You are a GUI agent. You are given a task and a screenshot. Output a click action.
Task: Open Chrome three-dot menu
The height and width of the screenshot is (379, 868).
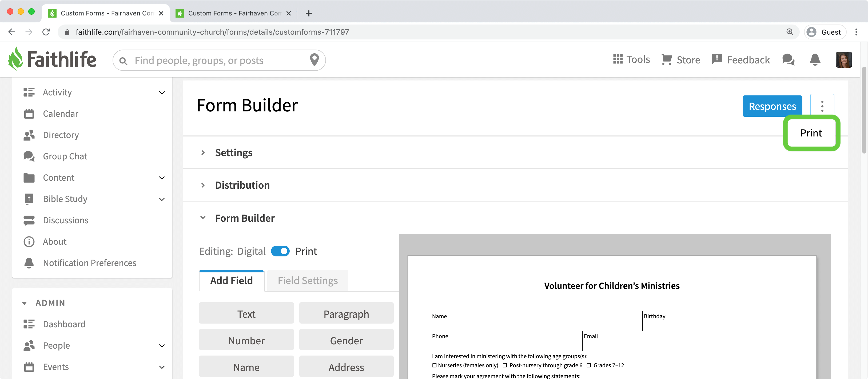856,32
